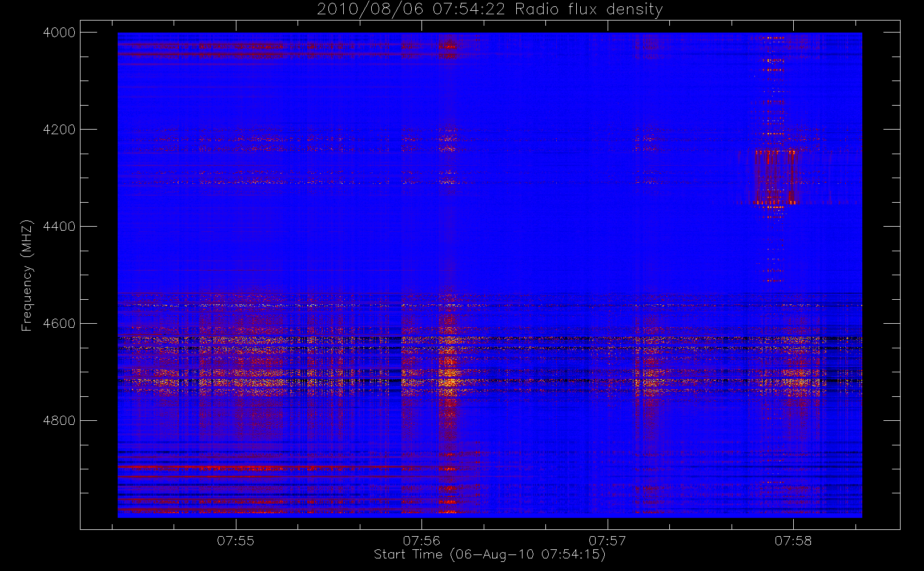Click the 4000 frequency tick label
Screen dimensions: 924x571
[x=59, y=33]
